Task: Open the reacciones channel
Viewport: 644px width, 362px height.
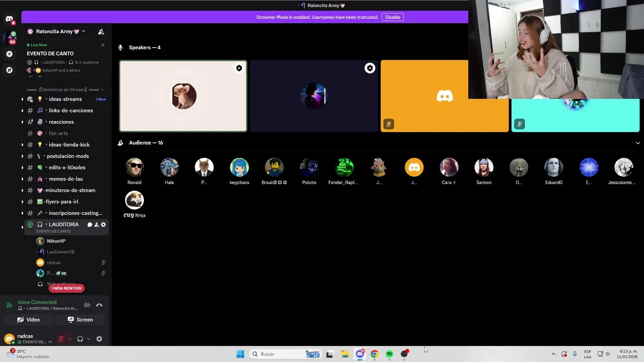Action: (66, 122)
